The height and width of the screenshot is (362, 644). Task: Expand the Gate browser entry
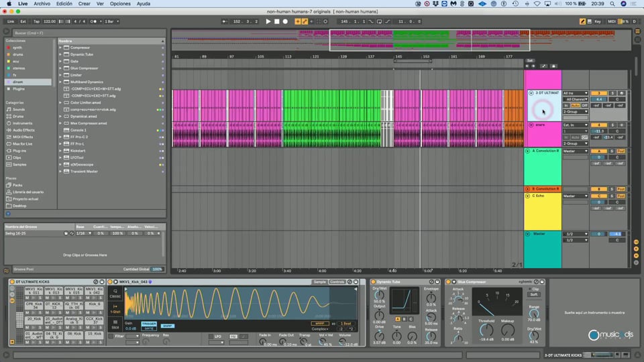(60, 61)
